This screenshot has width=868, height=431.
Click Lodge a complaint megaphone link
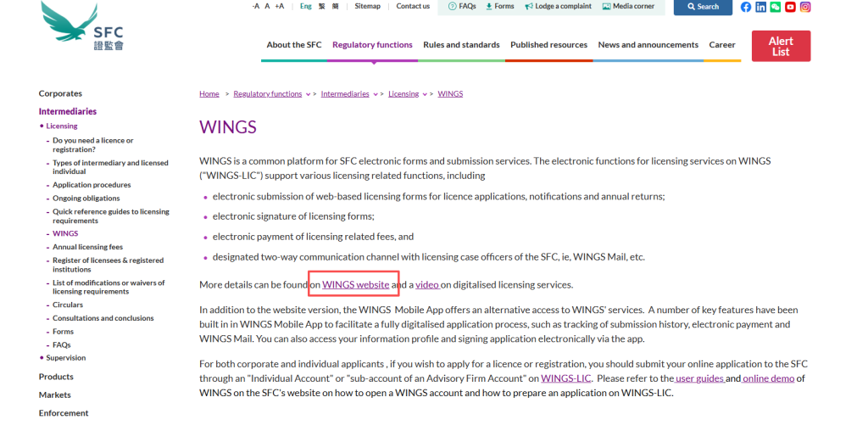(559, 6)
